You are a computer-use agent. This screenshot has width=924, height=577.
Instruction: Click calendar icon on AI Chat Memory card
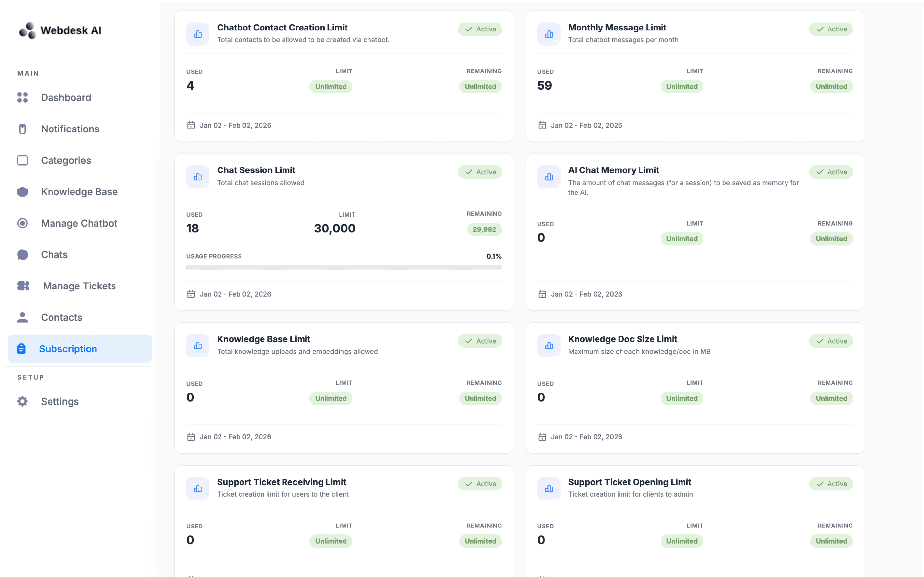[x=542, y=294]
